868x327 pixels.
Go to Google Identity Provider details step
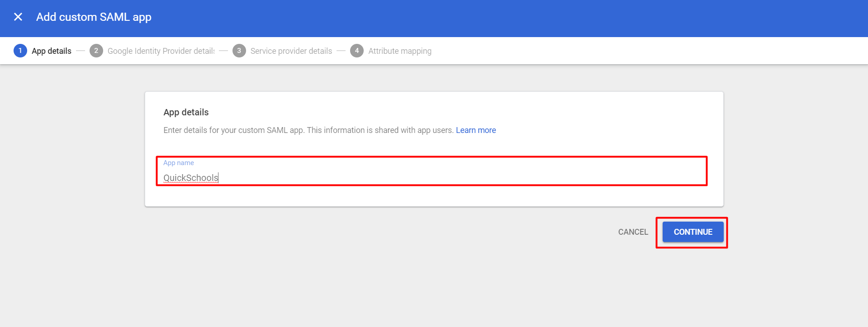point(152,51)
